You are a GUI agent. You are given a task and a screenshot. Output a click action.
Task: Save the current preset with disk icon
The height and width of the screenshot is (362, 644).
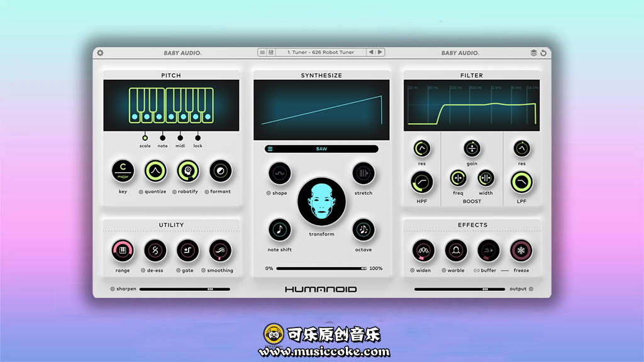coord(271,53)
